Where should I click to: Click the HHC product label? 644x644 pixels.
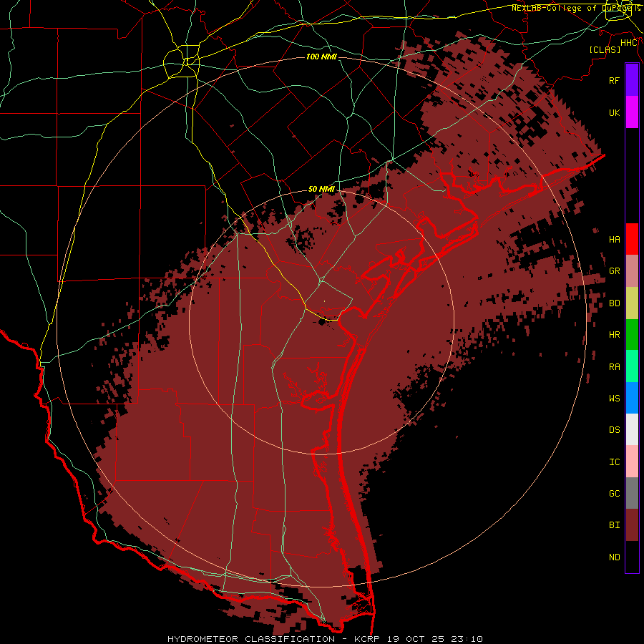point(629,43)
